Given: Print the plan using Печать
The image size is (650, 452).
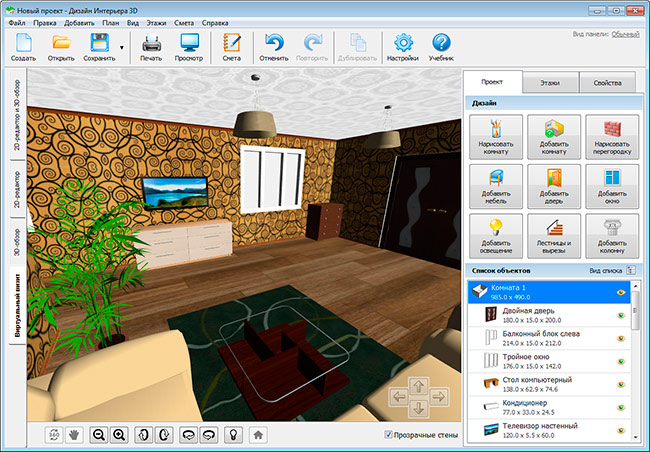Looking at the screenshot, I should pos(151,47).
